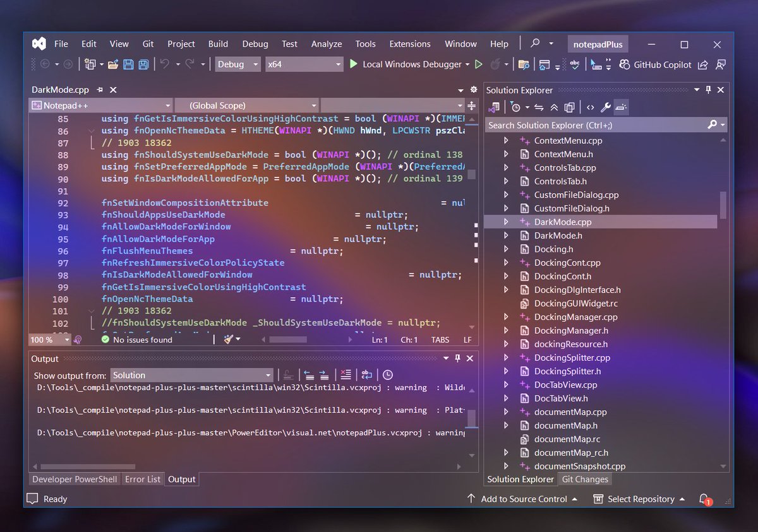The height and width of the screenshot is (532, 758).
Task: Click the Save All icon
Action: pos(144,64)
